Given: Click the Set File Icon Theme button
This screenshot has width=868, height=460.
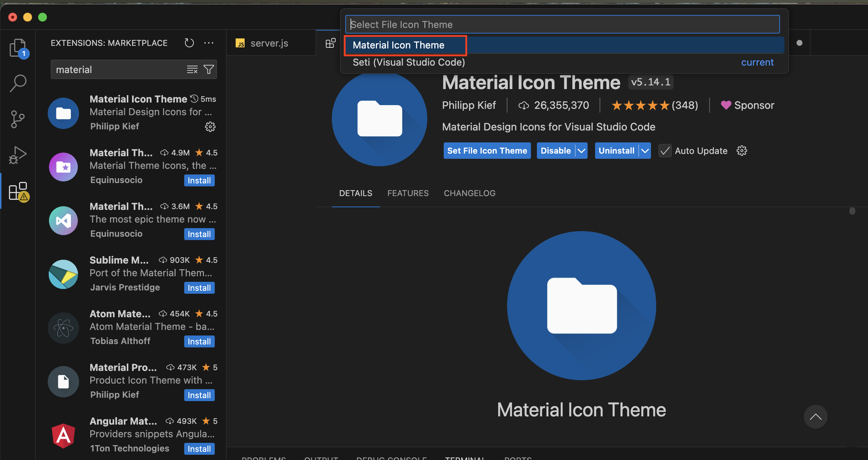Looking at the screenshot, I should [487, 151].
